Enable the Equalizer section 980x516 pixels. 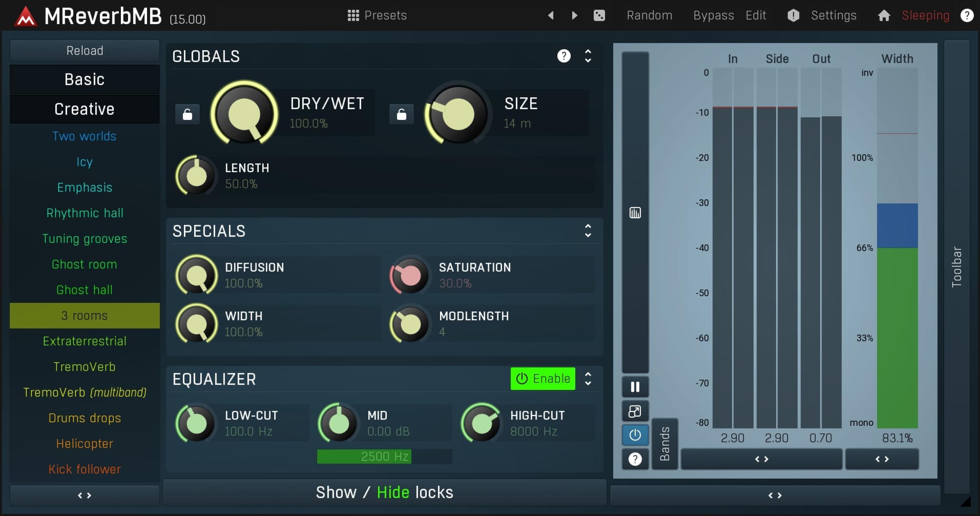pyautogui.click(x=543, y=378)
